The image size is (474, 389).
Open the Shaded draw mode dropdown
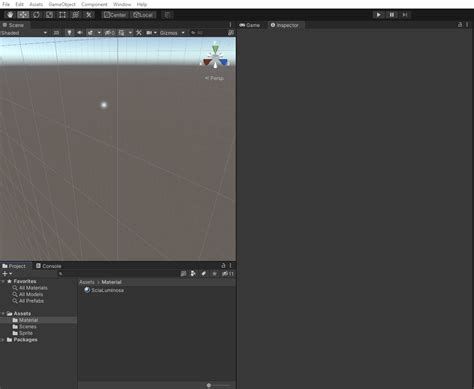click(x=24, y=33)
